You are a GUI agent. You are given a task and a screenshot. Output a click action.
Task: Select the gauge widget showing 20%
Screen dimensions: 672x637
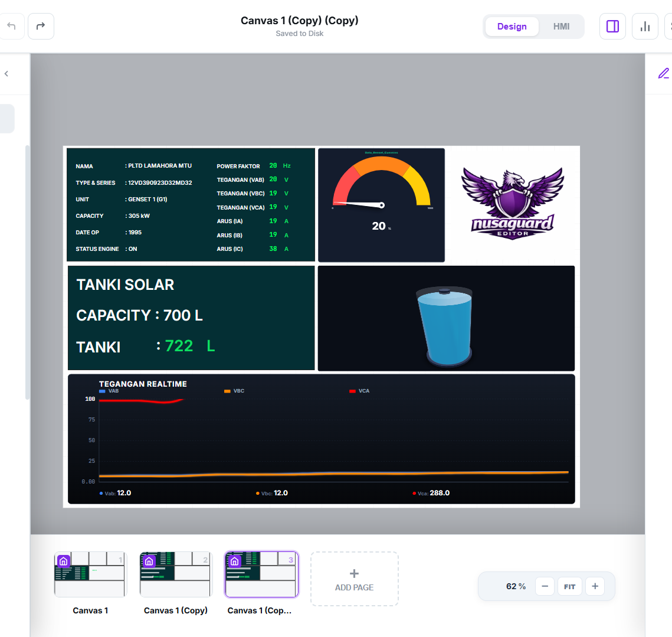coord(381,204)
